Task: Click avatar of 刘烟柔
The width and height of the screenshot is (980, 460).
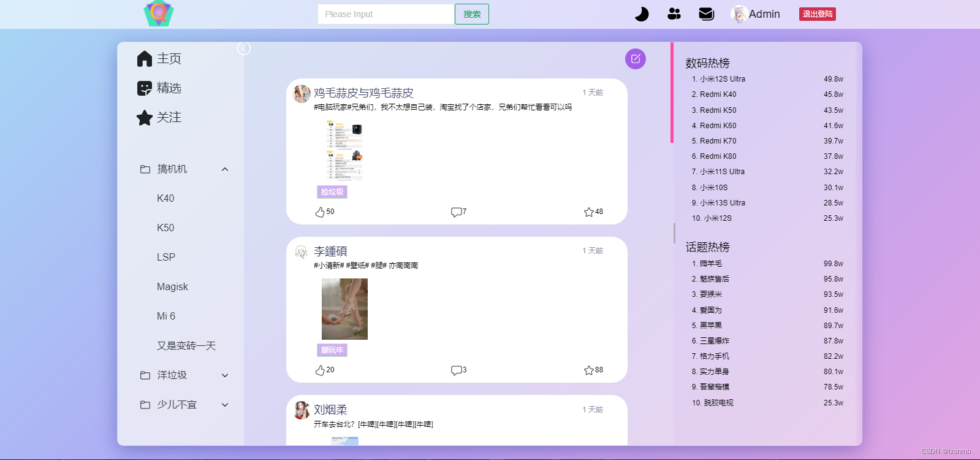Action: 302,410
